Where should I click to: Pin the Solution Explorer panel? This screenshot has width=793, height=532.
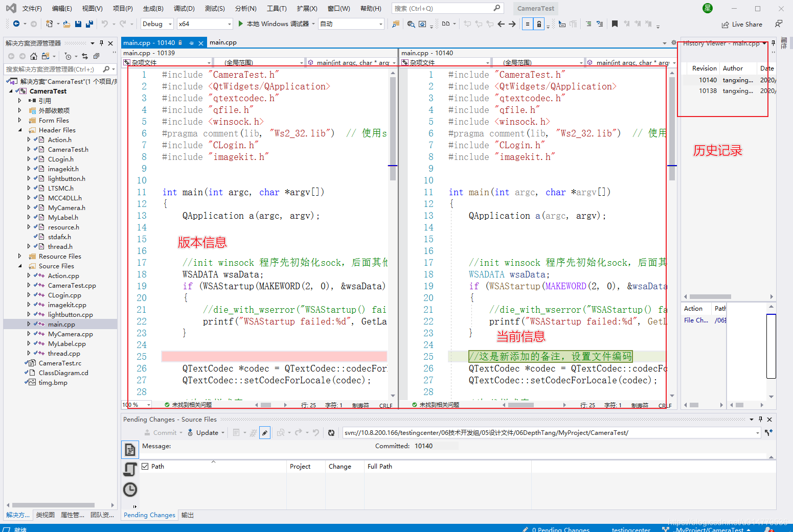pos(101,43)
